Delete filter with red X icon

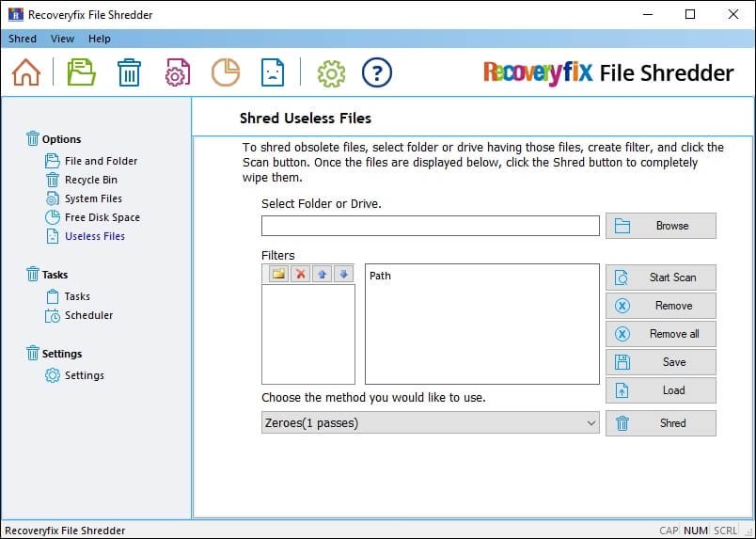(300, 274)
